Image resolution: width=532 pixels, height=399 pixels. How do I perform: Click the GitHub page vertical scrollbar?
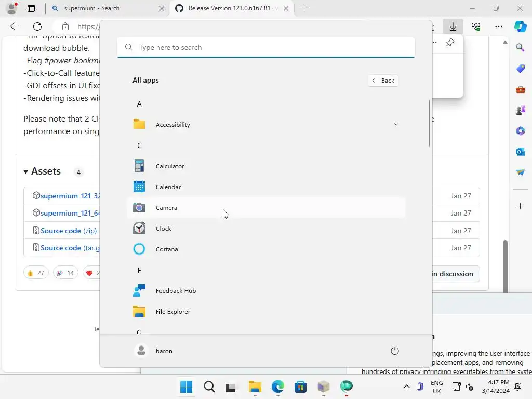tap(505, 266)
